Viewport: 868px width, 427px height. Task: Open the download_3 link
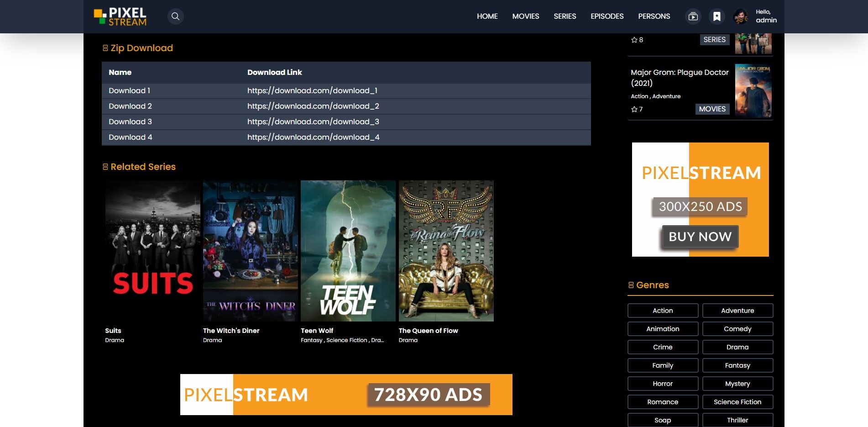pyautogui.click(x=313, y=122)
